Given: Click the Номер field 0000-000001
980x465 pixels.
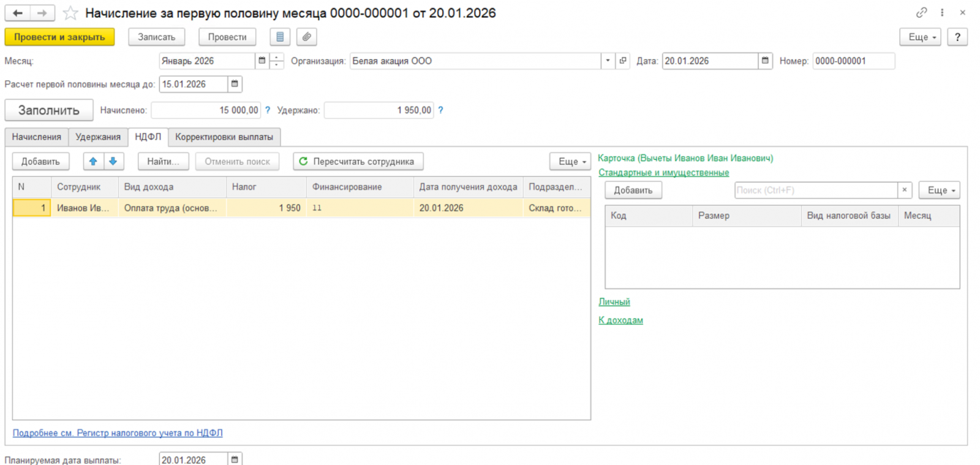Looking at the screenshot, I should point(853,61).
